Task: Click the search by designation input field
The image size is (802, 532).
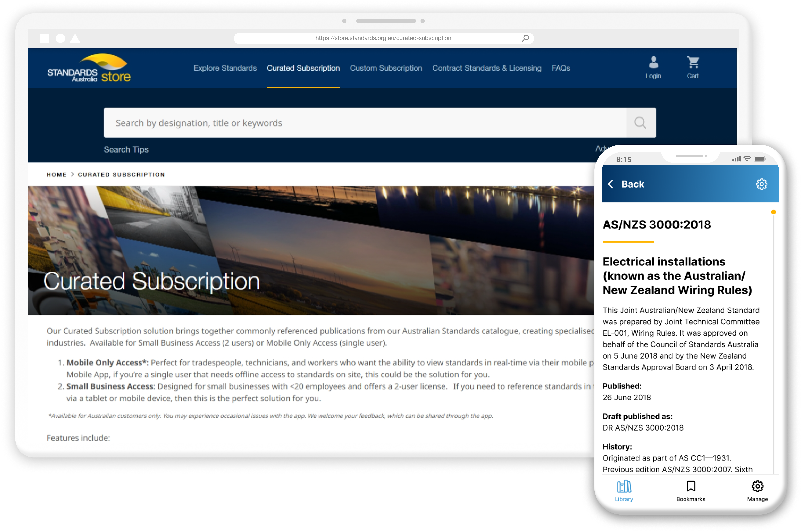Action: [x=365, y=123]
